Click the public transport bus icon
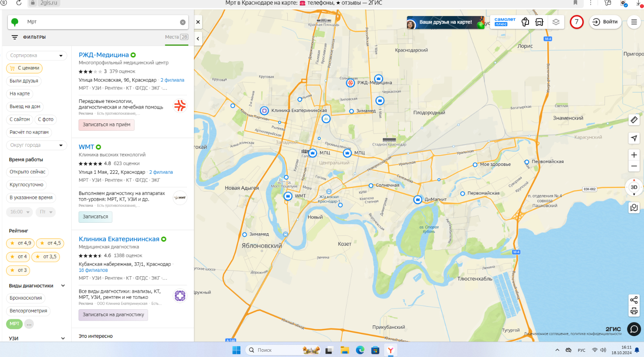Screen dimensions: 644x357 point(539,22)
